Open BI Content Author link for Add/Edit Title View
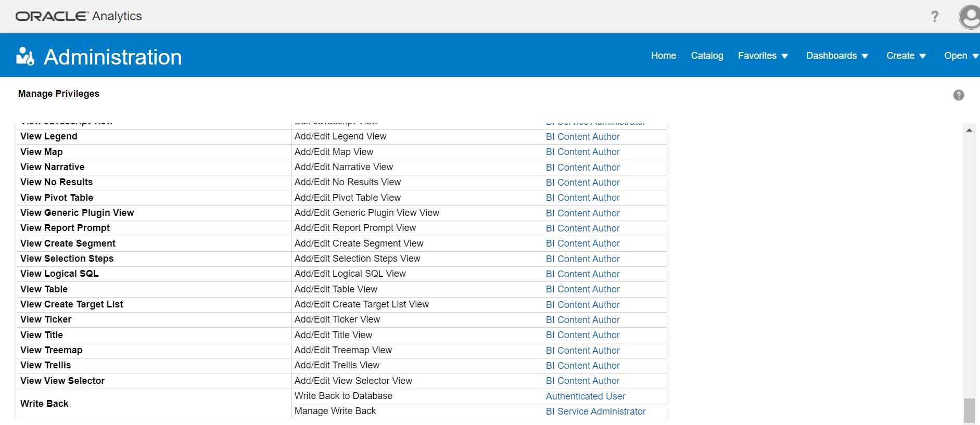Viewport: 980px width, 425px height. click(582, 335)
